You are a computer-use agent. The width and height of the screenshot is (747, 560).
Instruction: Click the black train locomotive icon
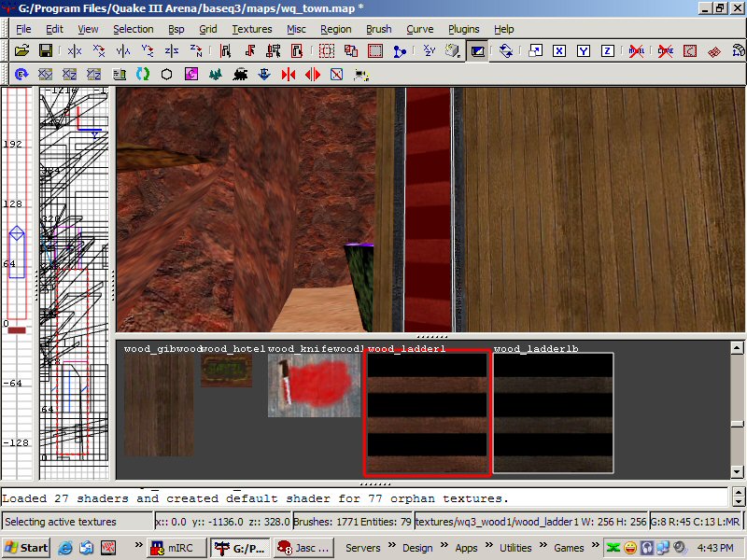click(x=240, y=75)
